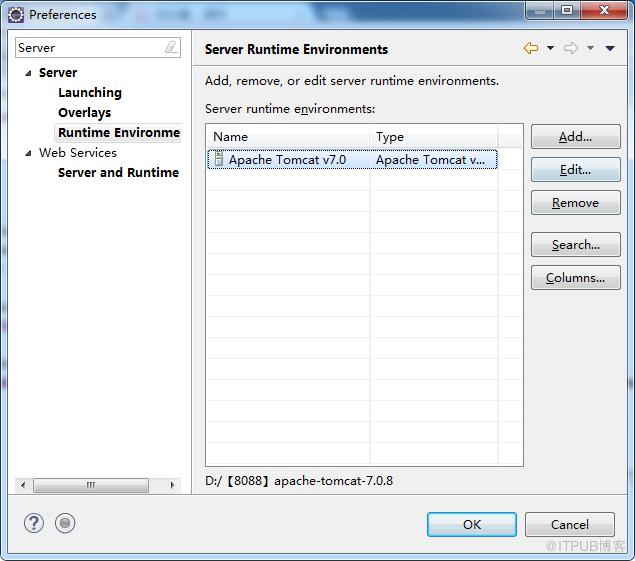Open the Back history dropdown arrow

(x=550, y=48)
